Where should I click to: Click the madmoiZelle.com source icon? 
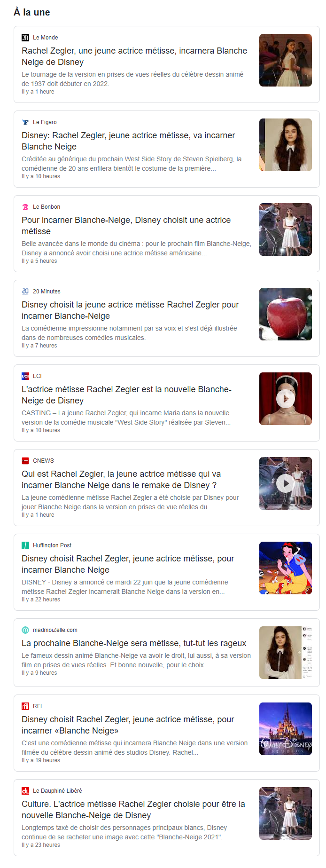coord(25,630)
